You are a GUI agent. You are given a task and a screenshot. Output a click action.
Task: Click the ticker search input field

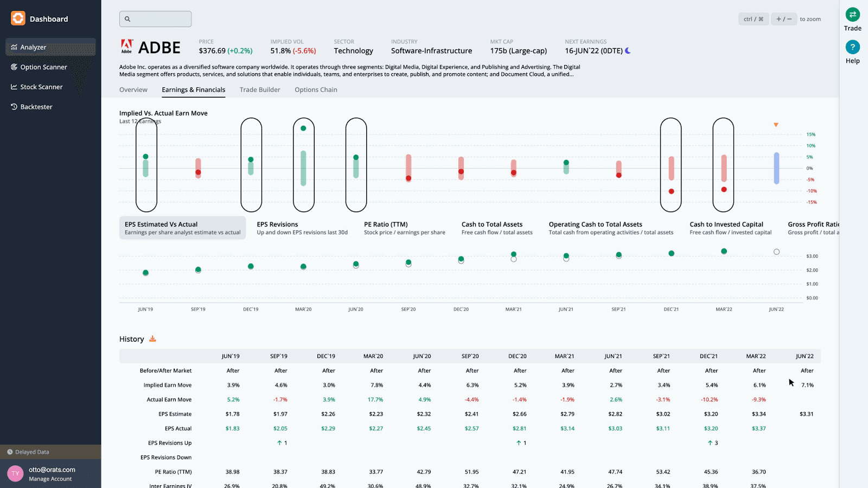pos(155,19)
